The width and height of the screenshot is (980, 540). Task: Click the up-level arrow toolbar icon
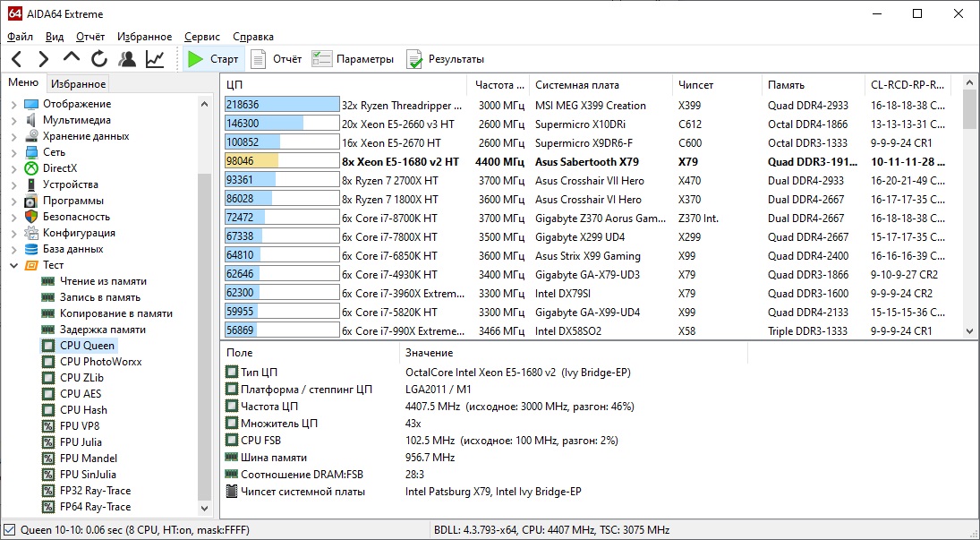(x=72, y=57)
